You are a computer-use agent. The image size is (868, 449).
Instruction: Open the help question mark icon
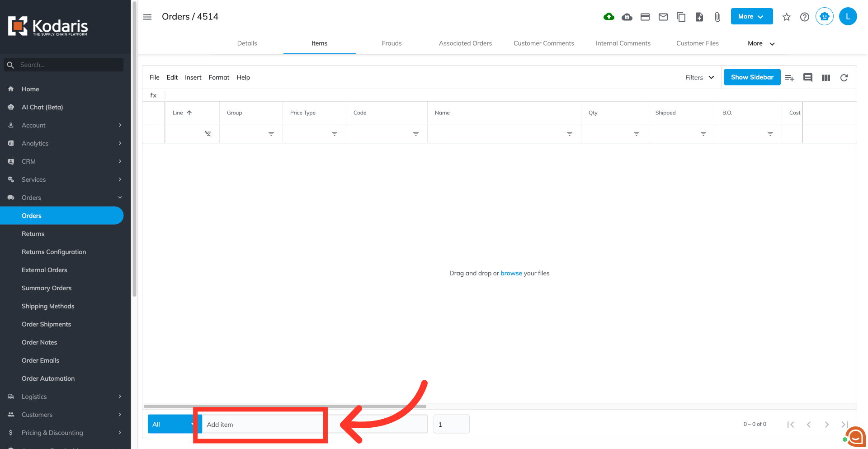[x=805, y=17]
